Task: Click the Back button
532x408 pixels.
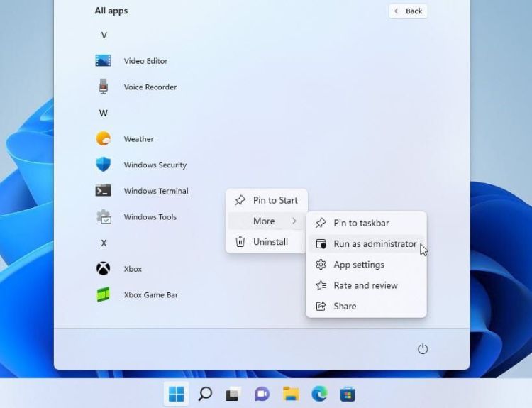Action: (409, 11)
